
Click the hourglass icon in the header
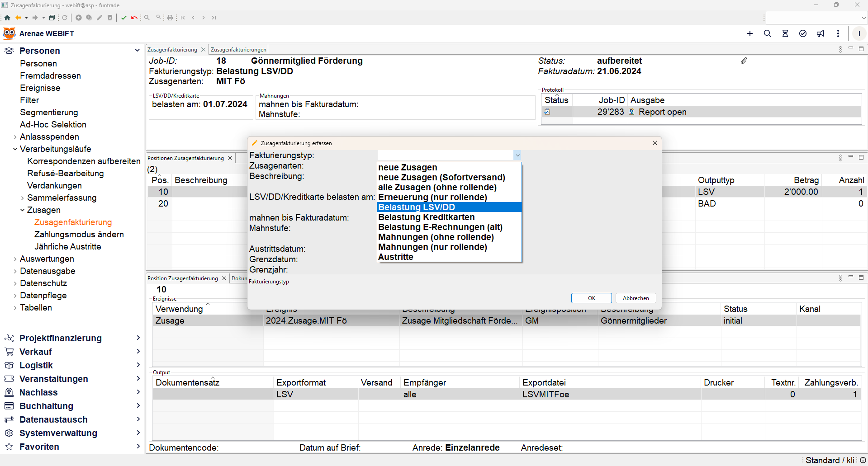785,33
